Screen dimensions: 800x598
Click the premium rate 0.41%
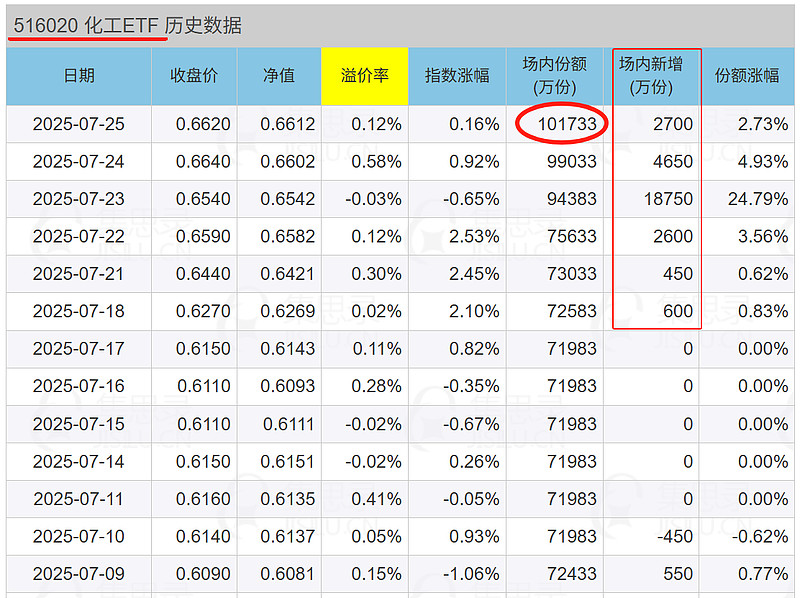tap(377, 499)
